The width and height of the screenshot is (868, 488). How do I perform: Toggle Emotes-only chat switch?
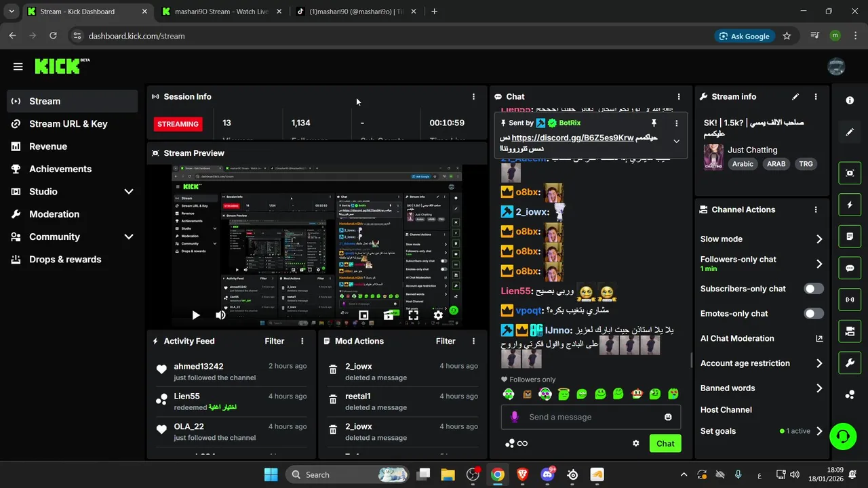click(x=814, y=314)
